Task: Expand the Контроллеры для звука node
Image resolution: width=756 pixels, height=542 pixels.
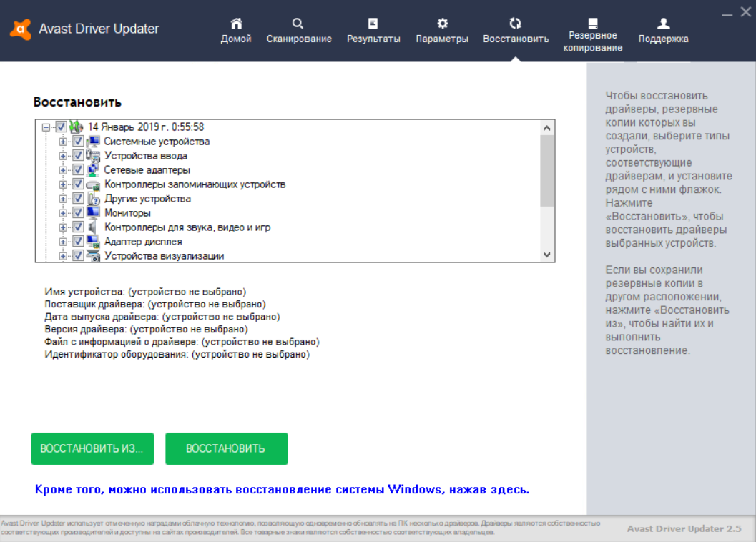Action: (x=63, y=227)
